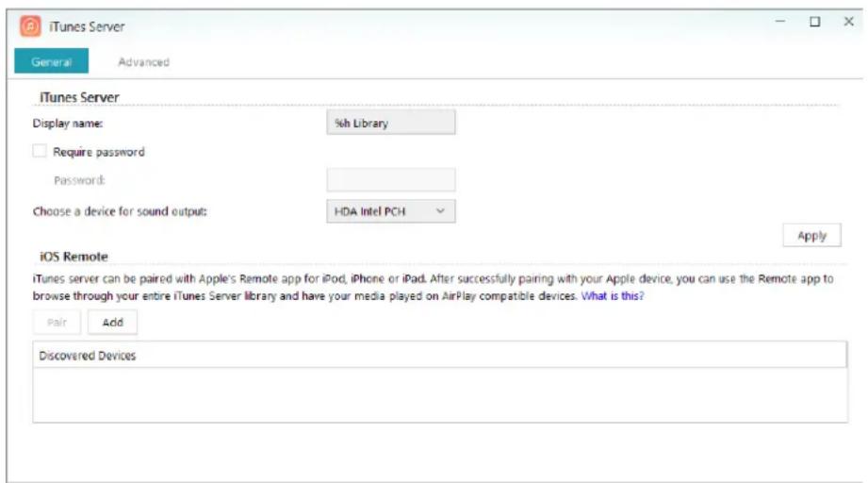Click the sound output label text
868x483 pixels.
click(x=120, y=211)
